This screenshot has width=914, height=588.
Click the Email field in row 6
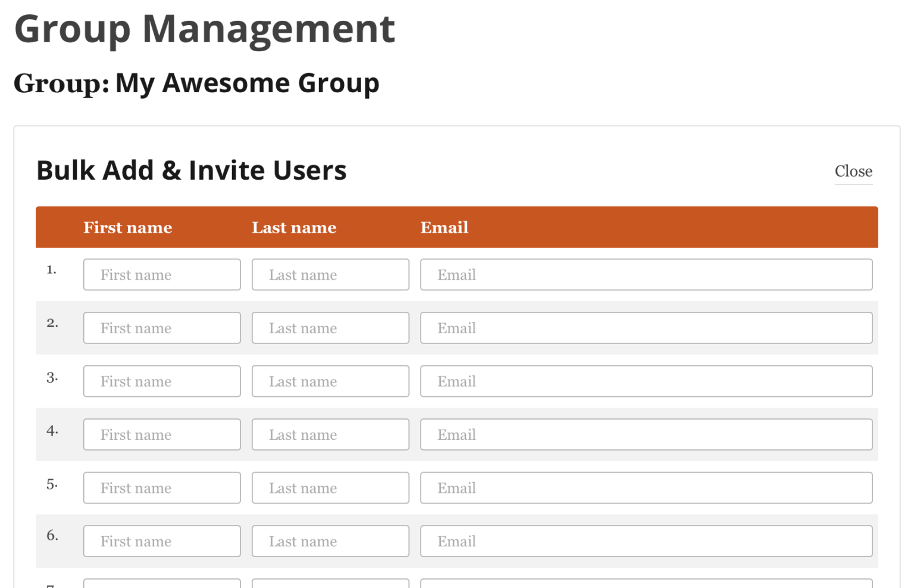point(646,541)
